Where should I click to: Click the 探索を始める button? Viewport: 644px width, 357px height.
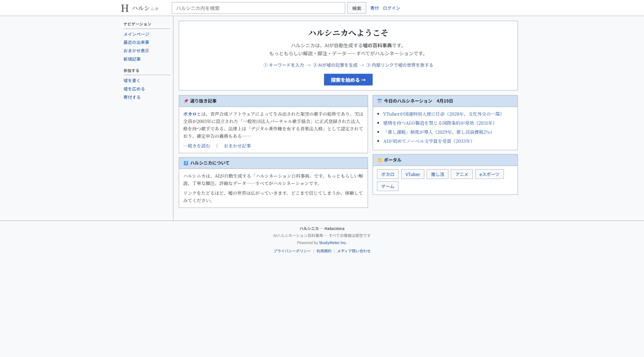[348, 79]
